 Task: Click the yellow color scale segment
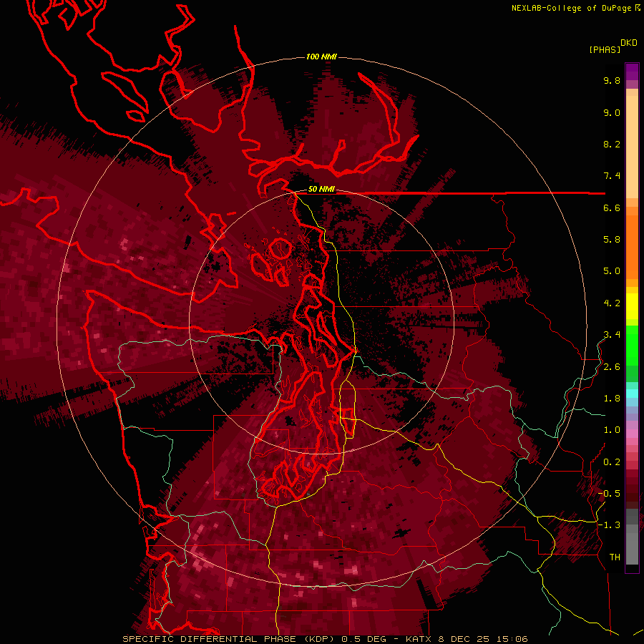coord(632,306)
